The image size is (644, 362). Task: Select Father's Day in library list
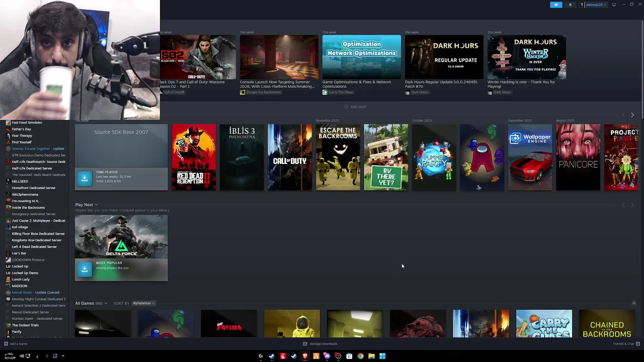(x=21, y=129)
